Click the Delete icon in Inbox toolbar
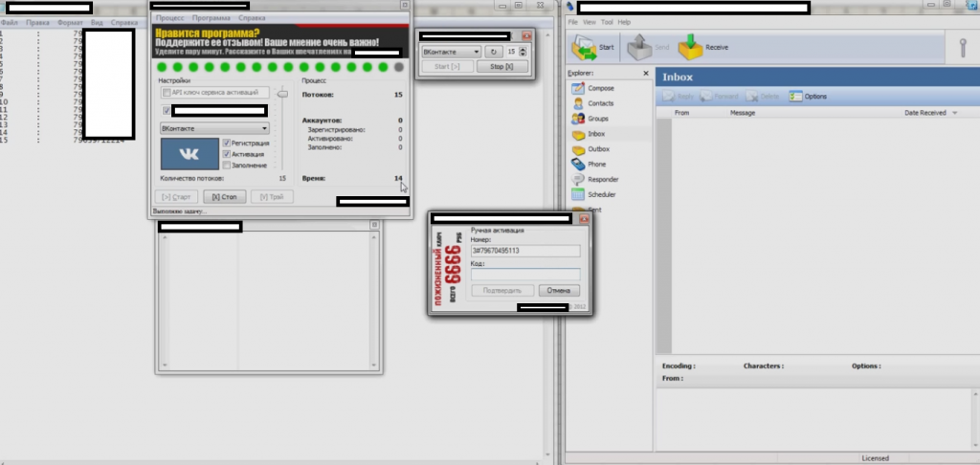 coord(752,97)
